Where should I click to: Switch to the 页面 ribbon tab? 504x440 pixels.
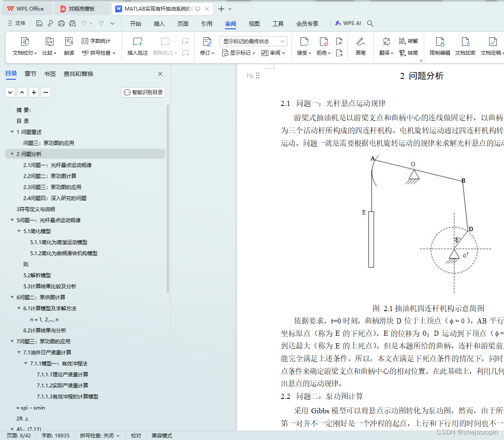coord(183,23)
